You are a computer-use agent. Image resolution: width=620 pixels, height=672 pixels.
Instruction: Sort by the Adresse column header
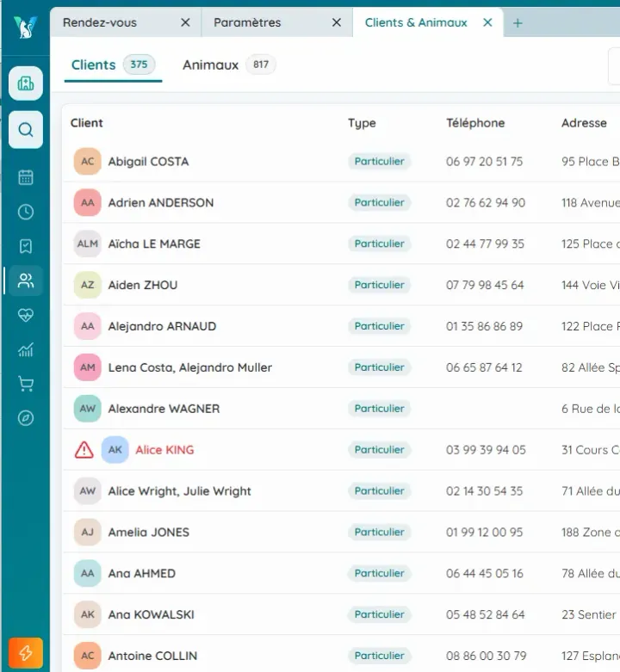pos(584,123)
